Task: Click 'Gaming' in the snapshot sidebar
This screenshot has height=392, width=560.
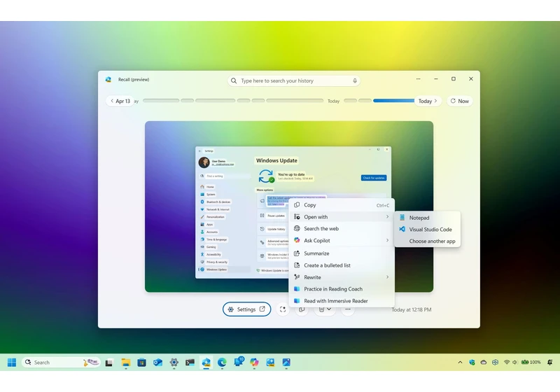Action: (x=211, y=246)
